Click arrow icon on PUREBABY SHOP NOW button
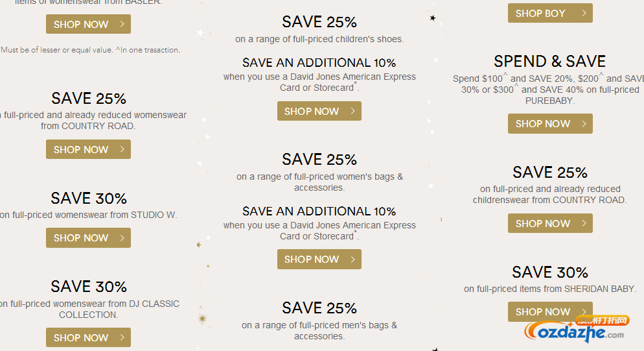 click(x=584, y=123)
